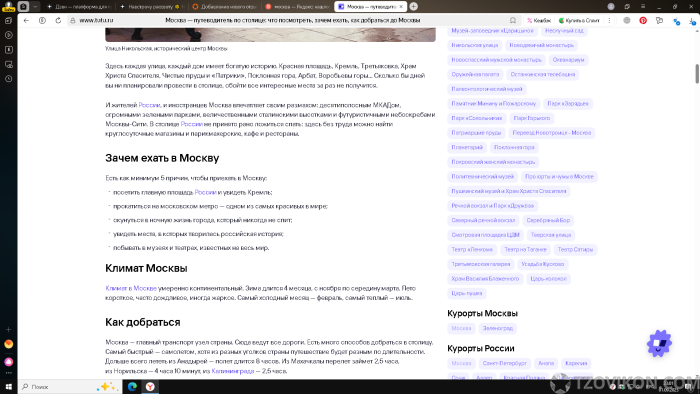700x394 pixels.
Task: Open the sidebar history clock icon
Action: click(x=8, y=79)
